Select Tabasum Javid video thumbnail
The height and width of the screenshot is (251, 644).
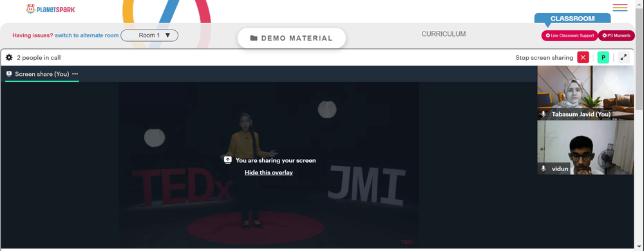click(x=585, y=93)
